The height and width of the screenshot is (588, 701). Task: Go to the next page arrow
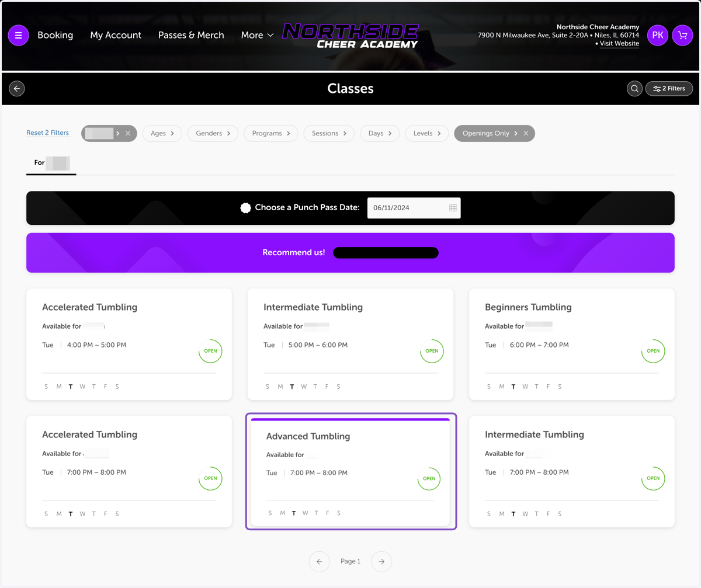[x=381, y=561]
